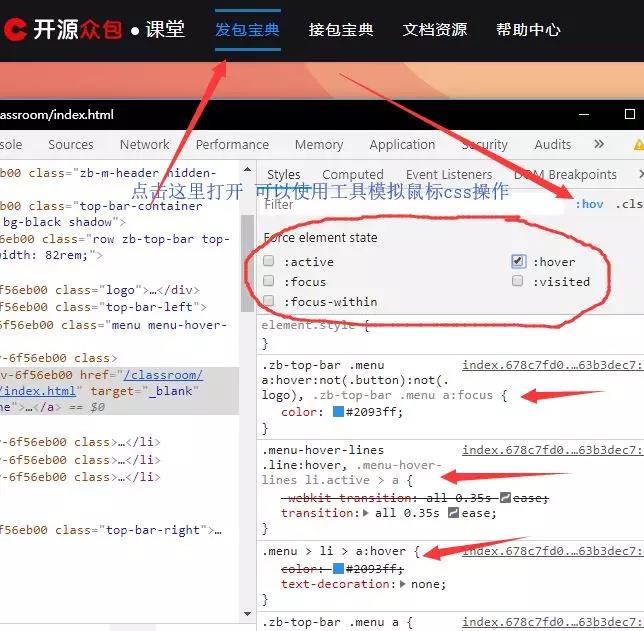The height and width of the screenshot is (631, 644).
Task: Open 发包宝典 navigation item
Action: pyautogui.click(x=248, y=30)
